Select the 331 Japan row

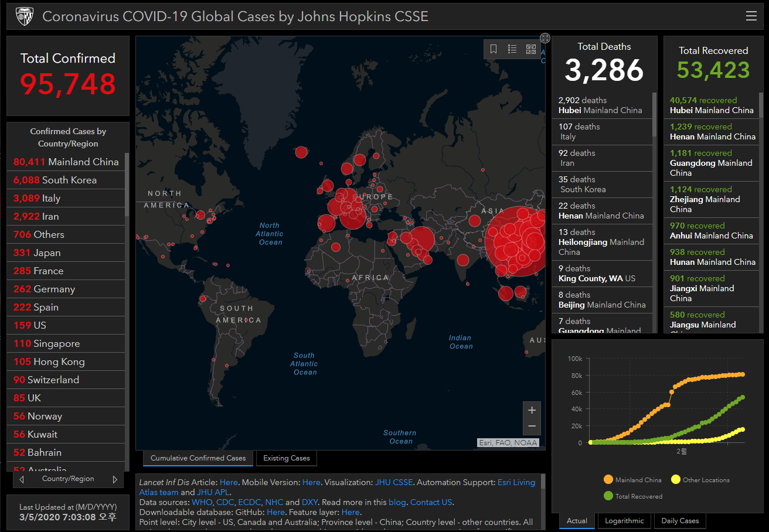(x=66, y=253)
